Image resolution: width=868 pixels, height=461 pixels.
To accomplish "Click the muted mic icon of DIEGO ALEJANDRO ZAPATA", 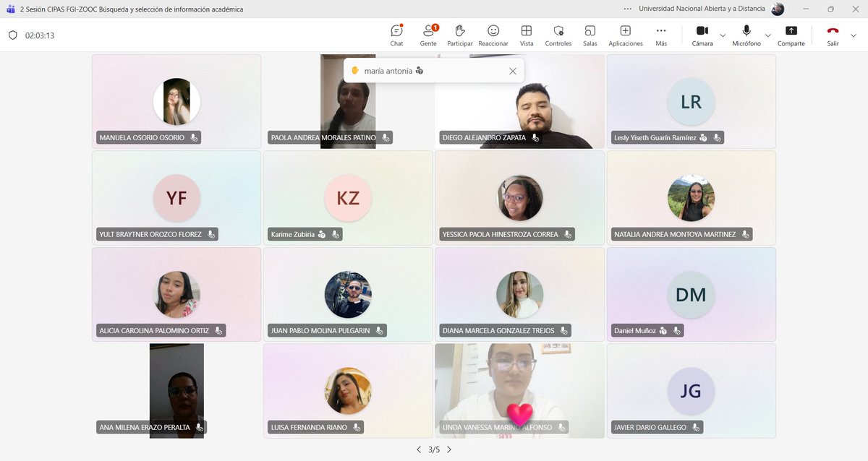I will click(535, 137).
